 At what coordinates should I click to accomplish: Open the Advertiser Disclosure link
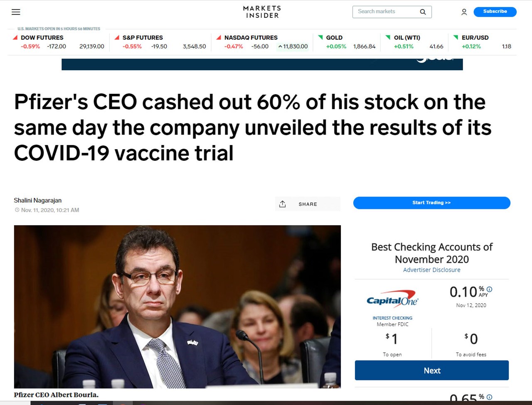(x=431, y=270)
